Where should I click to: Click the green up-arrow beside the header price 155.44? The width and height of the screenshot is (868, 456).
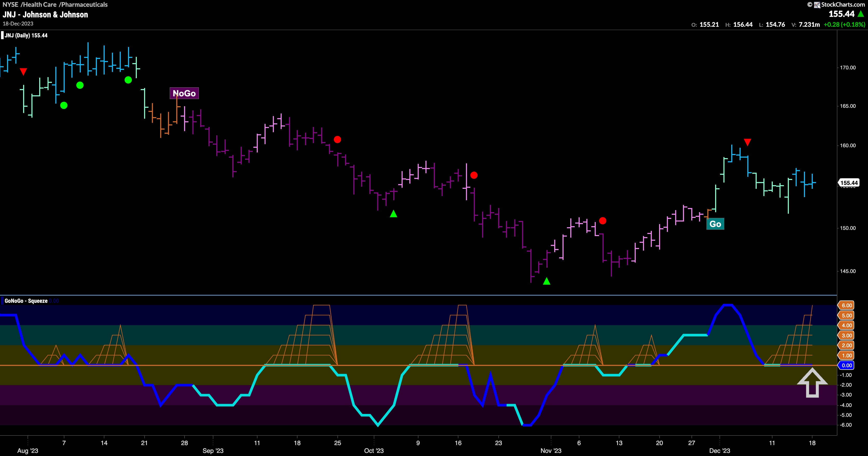pos(861,14)
